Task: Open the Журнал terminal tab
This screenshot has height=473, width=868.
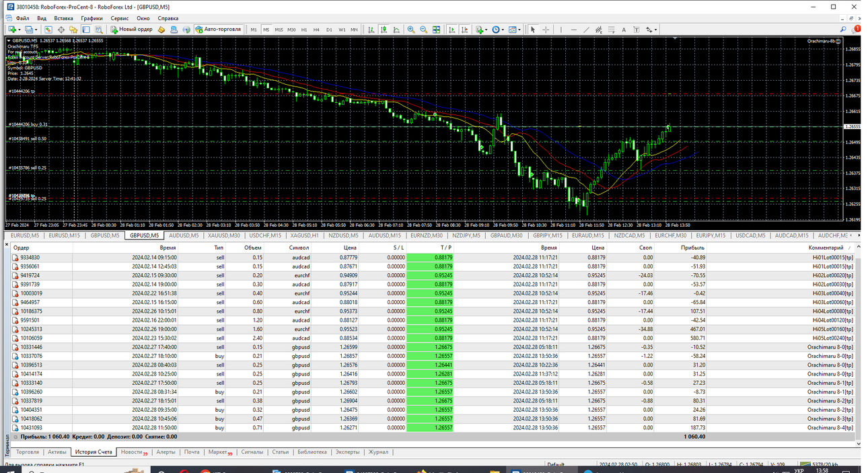Action: [379, 452]
